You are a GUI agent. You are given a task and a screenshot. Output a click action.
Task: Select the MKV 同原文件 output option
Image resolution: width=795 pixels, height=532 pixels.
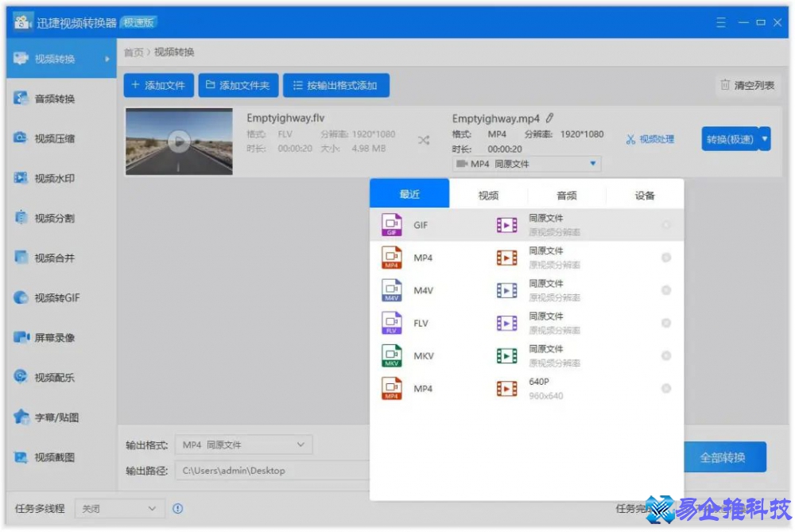666,355
